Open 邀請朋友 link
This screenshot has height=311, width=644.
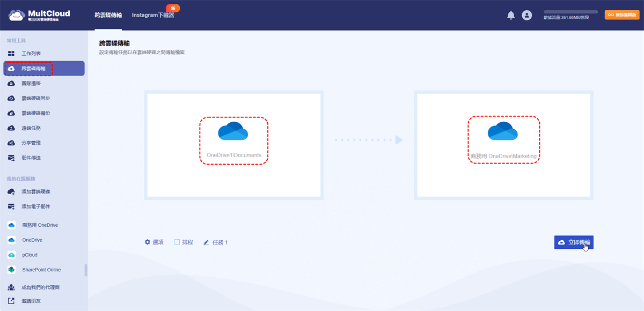[31, 301]
